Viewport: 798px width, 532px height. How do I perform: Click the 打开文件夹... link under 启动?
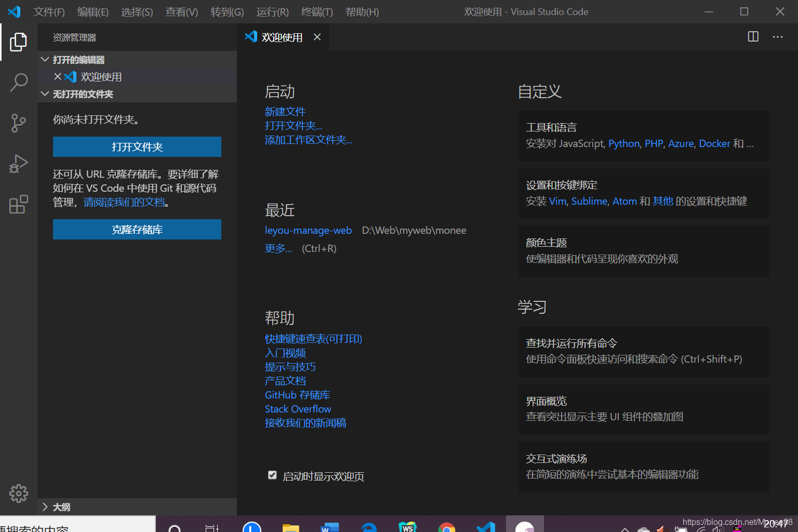(294, 125)
